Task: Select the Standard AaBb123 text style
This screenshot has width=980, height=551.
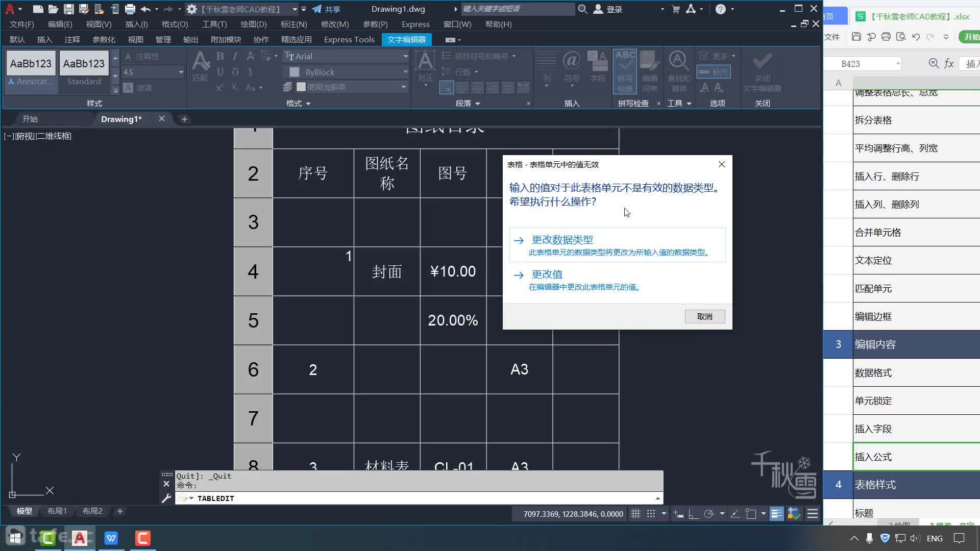Action: tap(84, 70)
